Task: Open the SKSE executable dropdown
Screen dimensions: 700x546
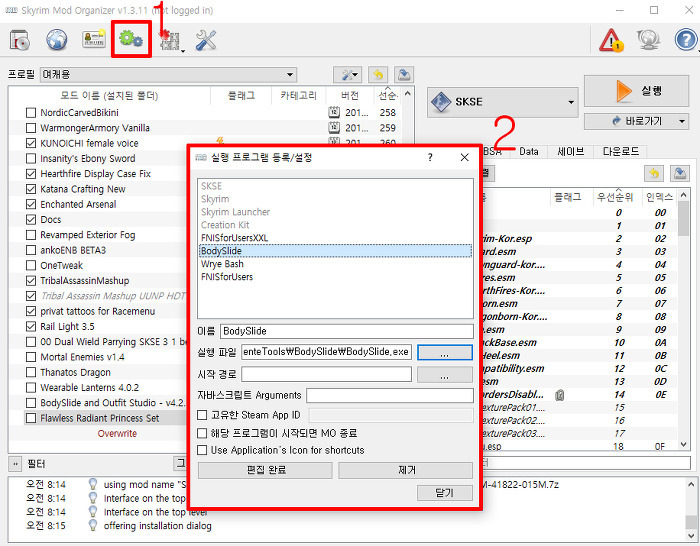Action: 502,102
